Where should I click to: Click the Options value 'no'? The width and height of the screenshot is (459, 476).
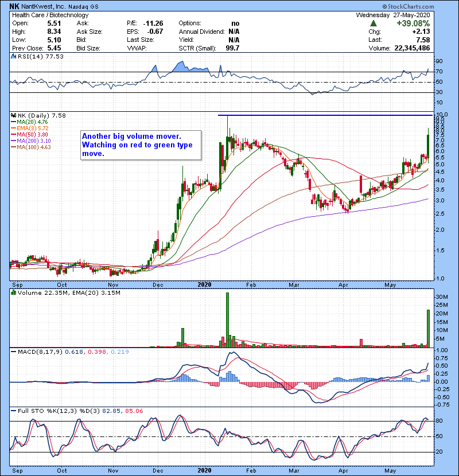pyautogui.click(x=235, y=24)
